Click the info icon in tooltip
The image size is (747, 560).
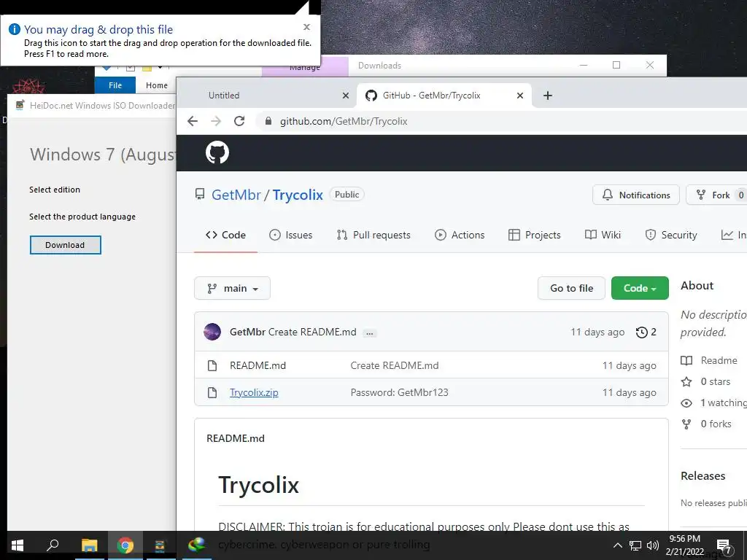pos(15,29)
